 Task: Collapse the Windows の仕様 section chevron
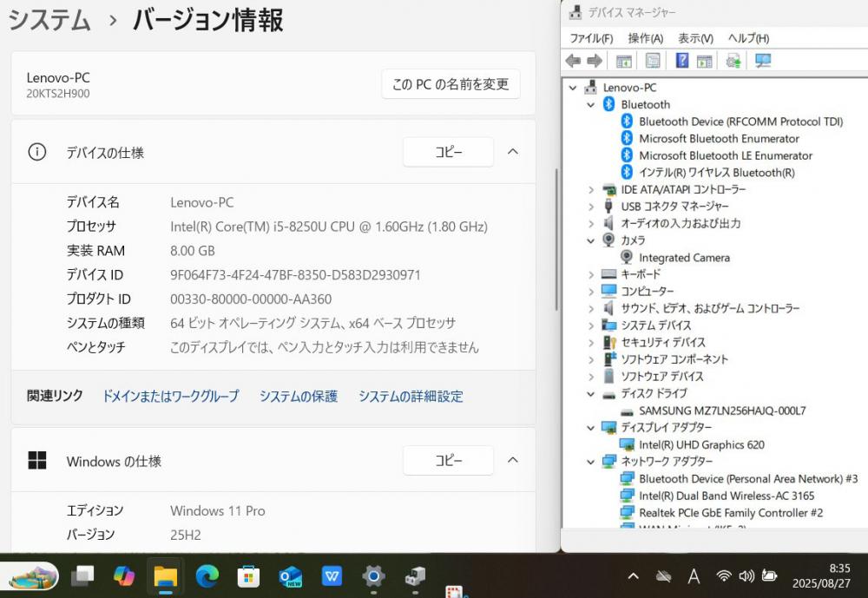(x=513, y=460)
